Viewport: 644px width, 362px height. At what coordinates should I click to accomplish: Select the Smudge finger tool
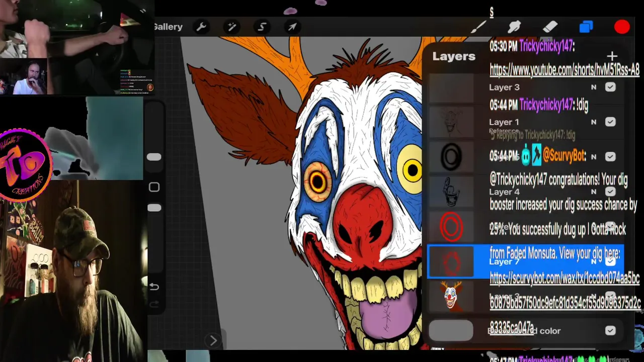(x=514, y=27)
